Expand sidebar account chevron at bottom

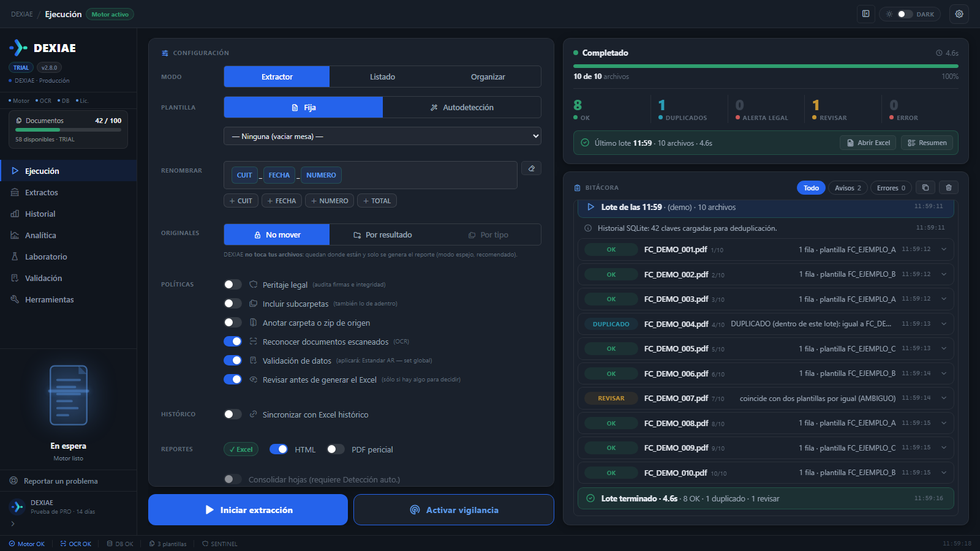tap(13, 523)
